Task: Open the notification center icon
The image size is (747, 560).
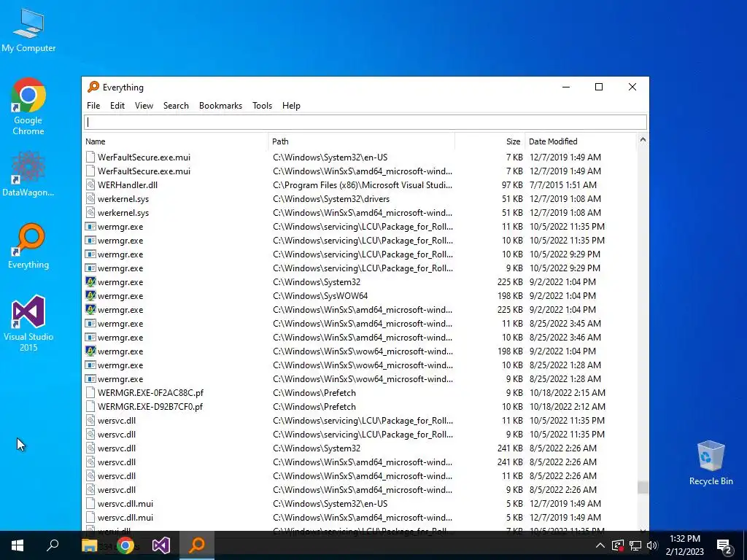Action: [x=724, y=546]
